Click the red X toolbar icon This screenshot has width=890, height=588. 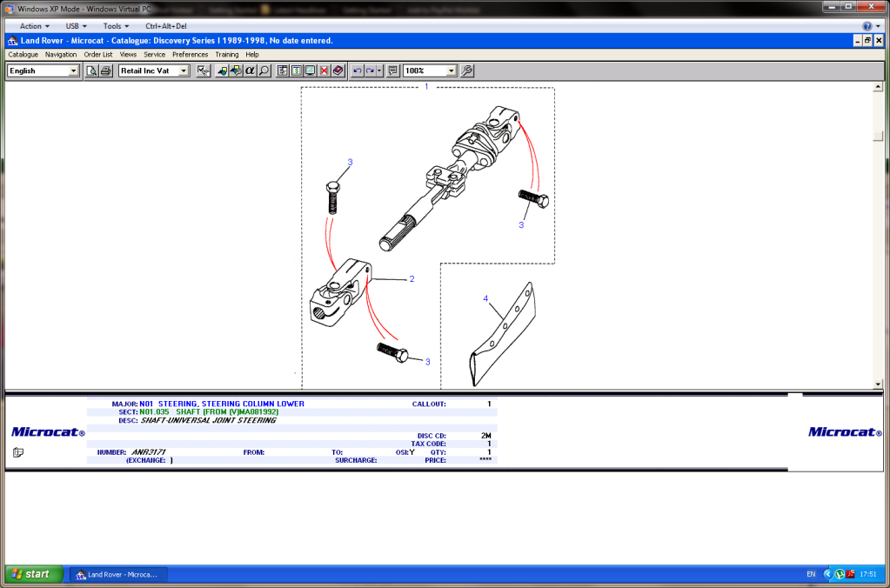[x=325, y=71]
